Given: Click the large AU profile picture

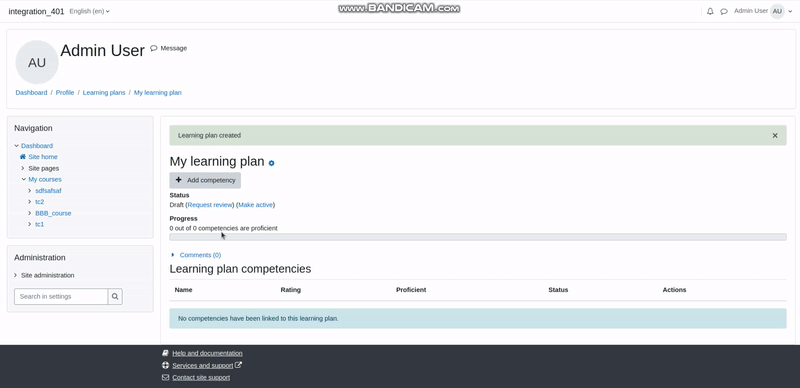Looking at the screenshot, I should (x=37, y=62).
